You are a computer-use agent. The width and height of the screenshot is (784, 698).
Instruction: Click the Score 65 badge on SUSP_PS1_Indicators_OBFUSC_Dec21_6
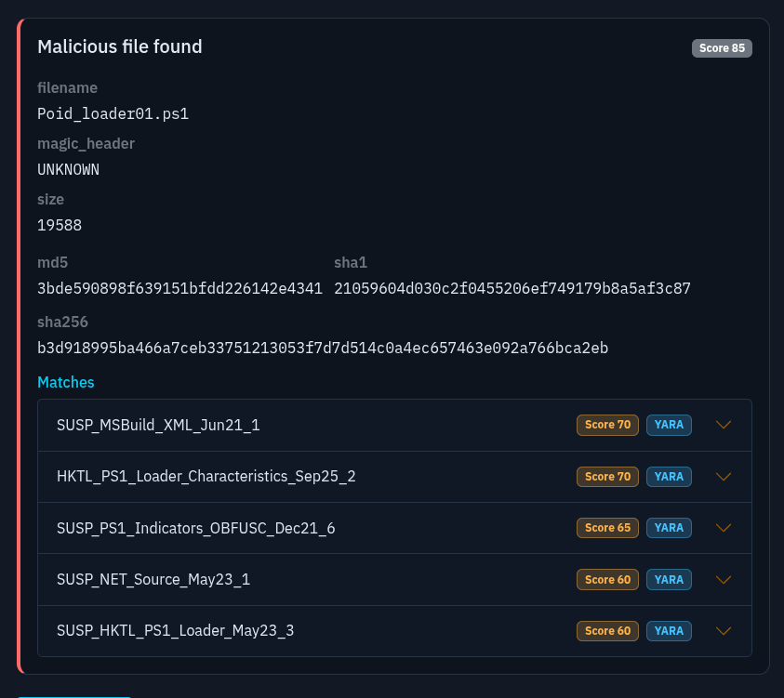coord(607,527)
